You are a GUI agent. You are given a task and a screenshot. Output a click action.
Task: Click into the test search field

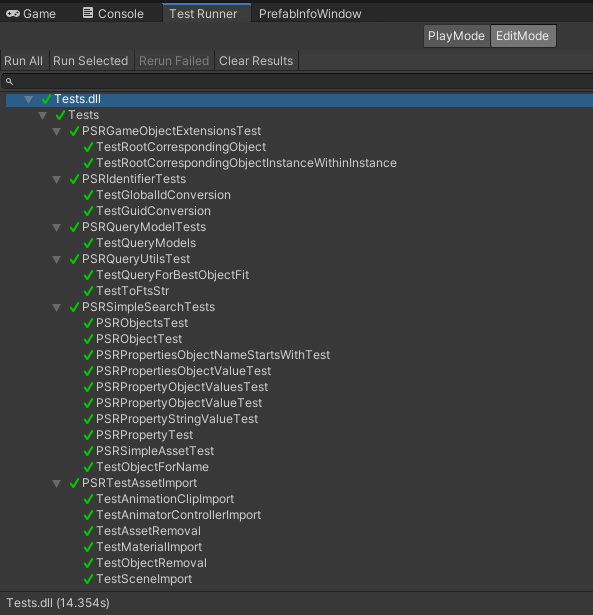(298, 82)
